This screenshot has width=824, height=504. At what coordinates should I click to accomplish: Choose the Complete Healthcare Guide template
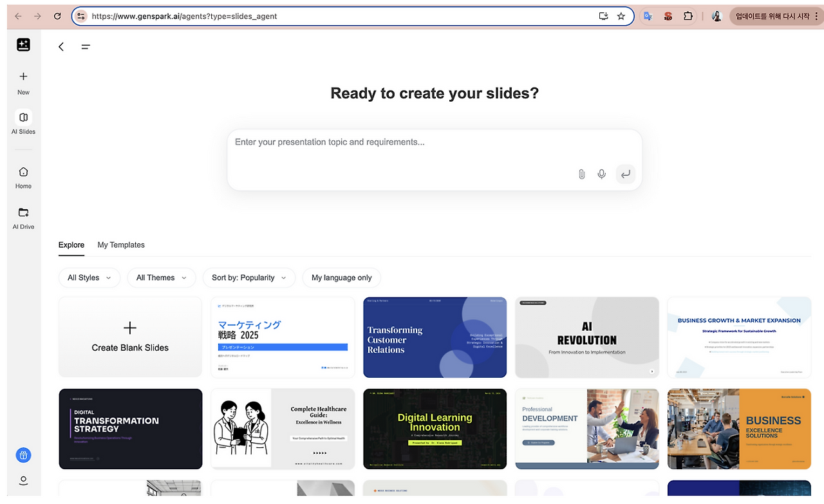tap(283, 429)
